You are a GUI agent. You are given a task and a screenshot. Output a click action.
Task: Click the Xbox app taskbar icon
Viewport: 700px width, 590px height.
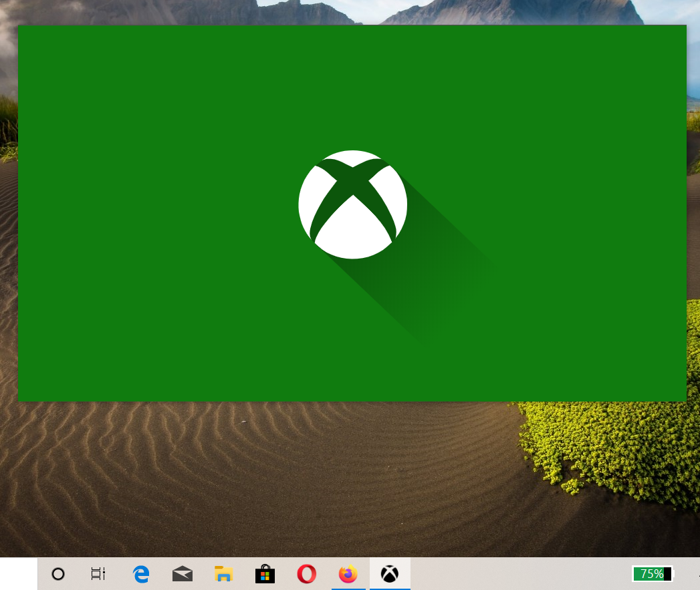[x=390, y=574]
